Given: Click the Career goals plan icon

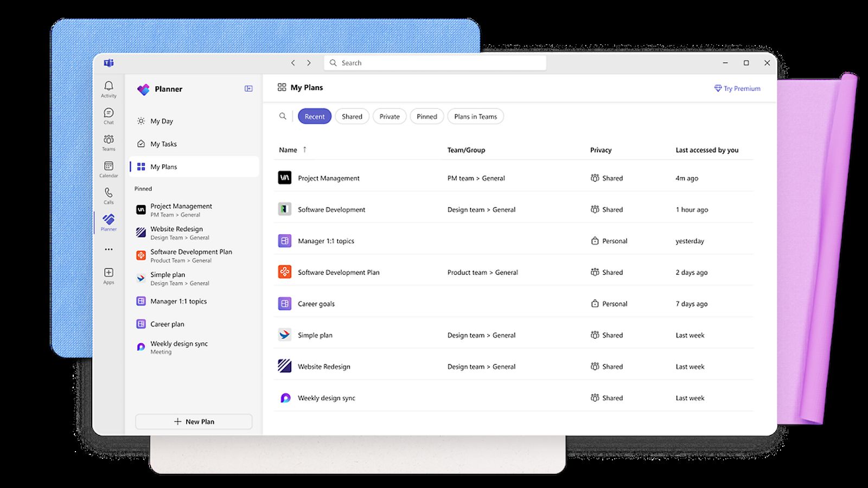Looking at the screenshot, I should (285, 304).
